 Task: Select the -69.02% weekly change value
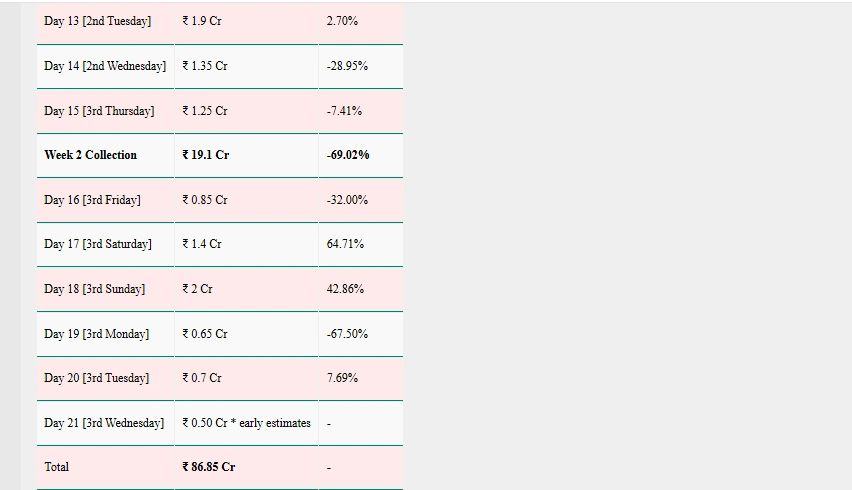(348, 155)
